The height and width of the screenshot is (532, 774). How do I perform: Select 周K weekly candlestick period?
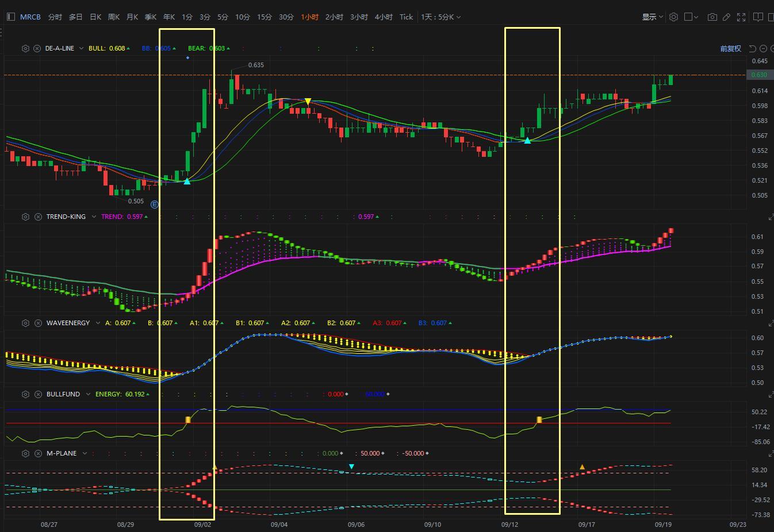(114, 17)
